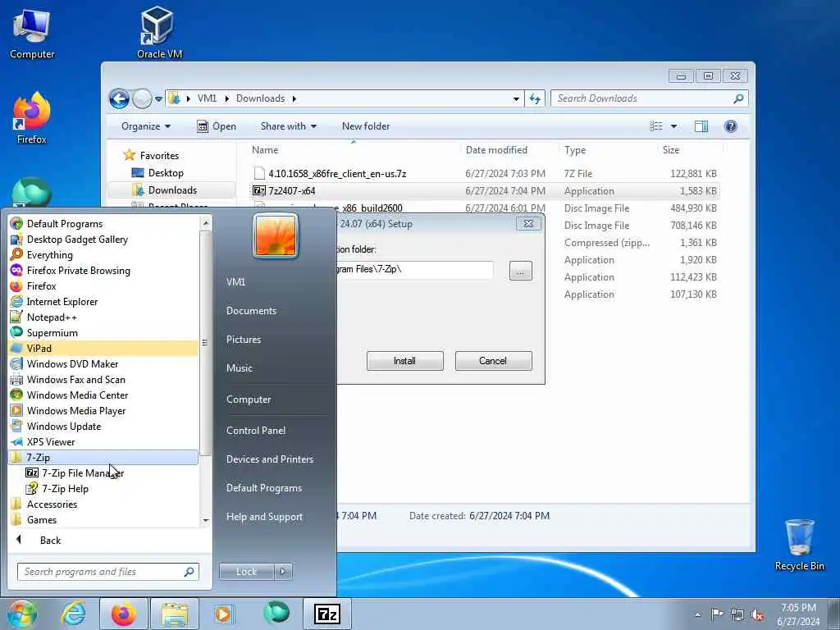Open the Computer desktop icon
The width and height of the screenshot is (840, 630).
click(32, 34)
